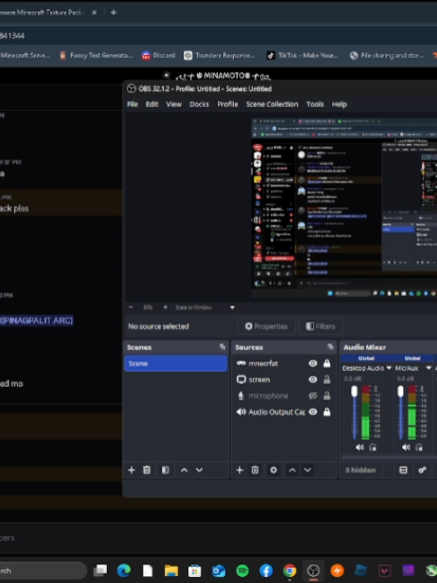Screen dimensions: 437x583
Task: Open the Profile menu
Action: (228, 104)
